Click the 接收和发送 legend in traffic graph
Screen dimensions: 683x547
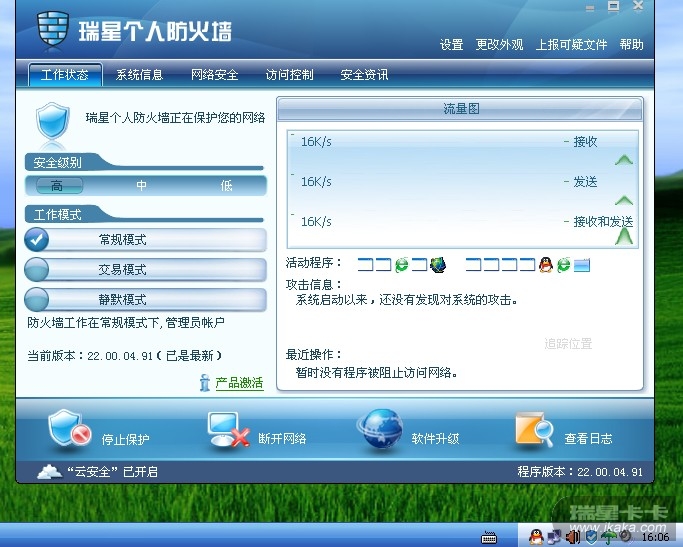pyautogui.click(x=603, y=222)
